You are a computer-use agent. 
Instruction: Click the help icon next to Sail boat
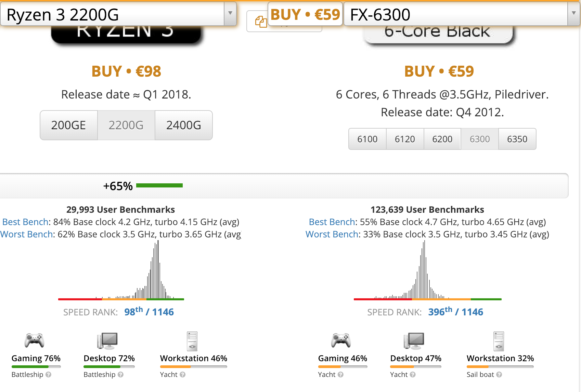pyautogui.click(x=499, y=375)
